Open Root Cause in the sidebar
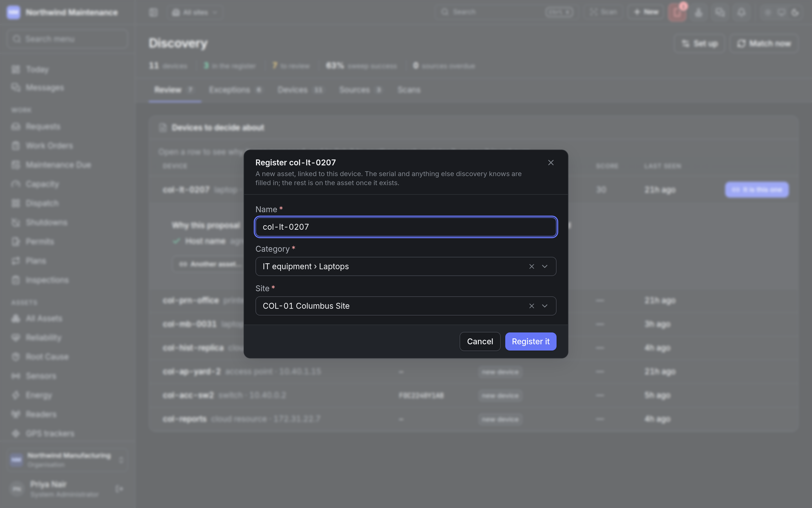Viewport: 812px width, 508px height. [67, 357]
